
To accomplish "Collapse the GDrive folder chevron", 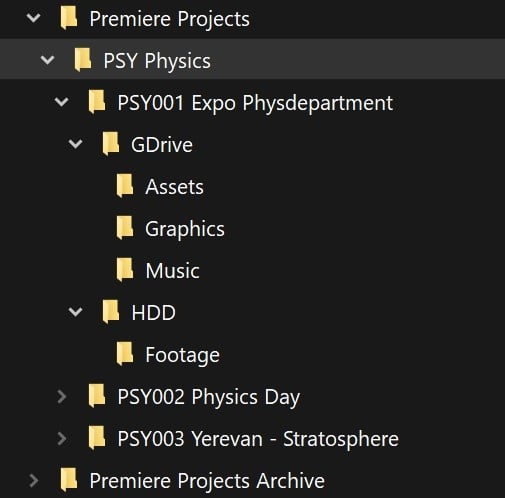I will coord(75,144).
